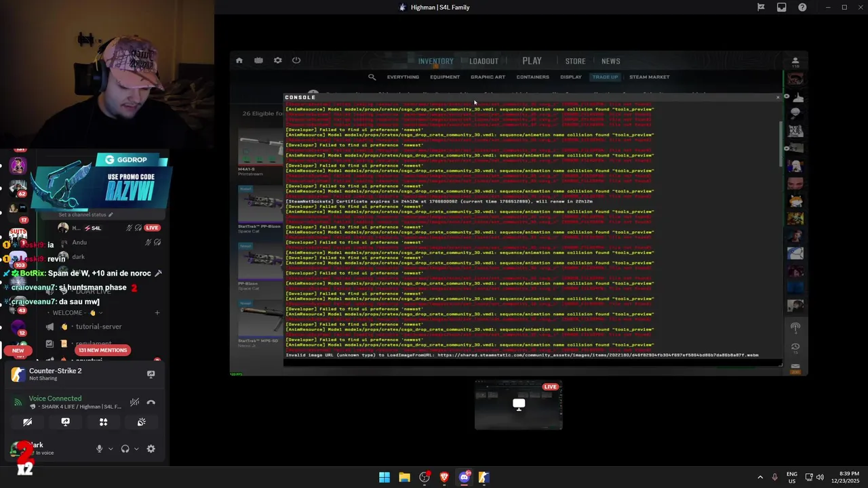Open the Discord Inbox icon
The width and height of the screenshot is (868, 488).
[x=782, y=7]
